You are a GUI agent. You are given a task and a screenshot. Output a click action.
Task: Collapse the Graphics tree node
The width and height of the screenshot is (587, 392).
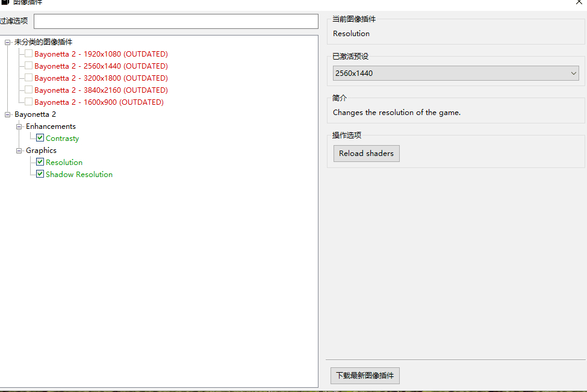pos(19,151)
